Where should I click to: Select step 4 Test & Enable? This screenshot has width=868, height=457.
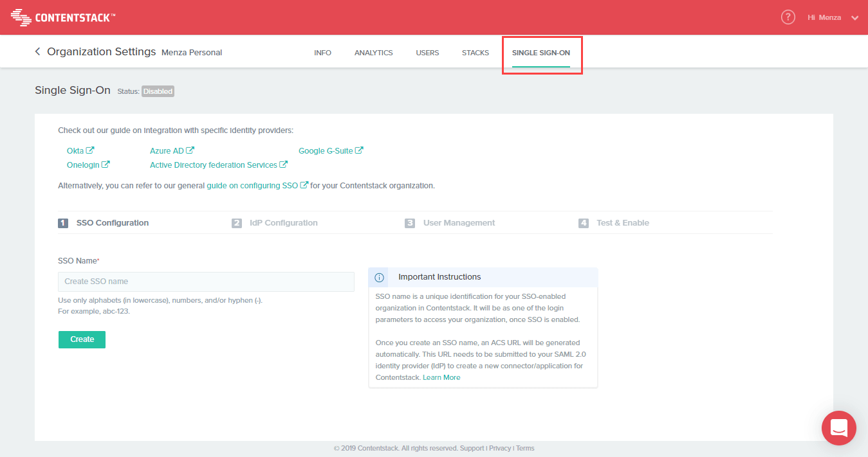click(x=614, y=223)
